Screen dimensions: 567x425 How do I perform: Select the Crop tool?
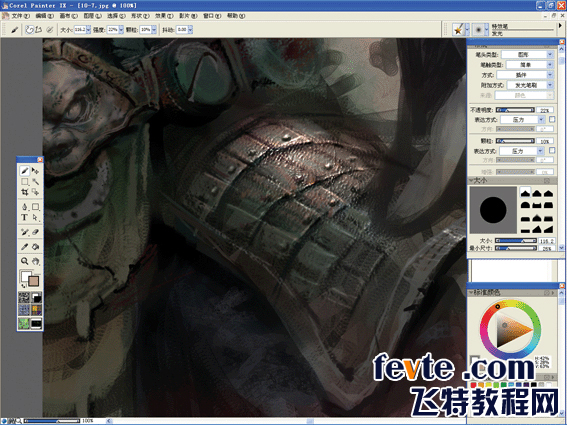25,192
